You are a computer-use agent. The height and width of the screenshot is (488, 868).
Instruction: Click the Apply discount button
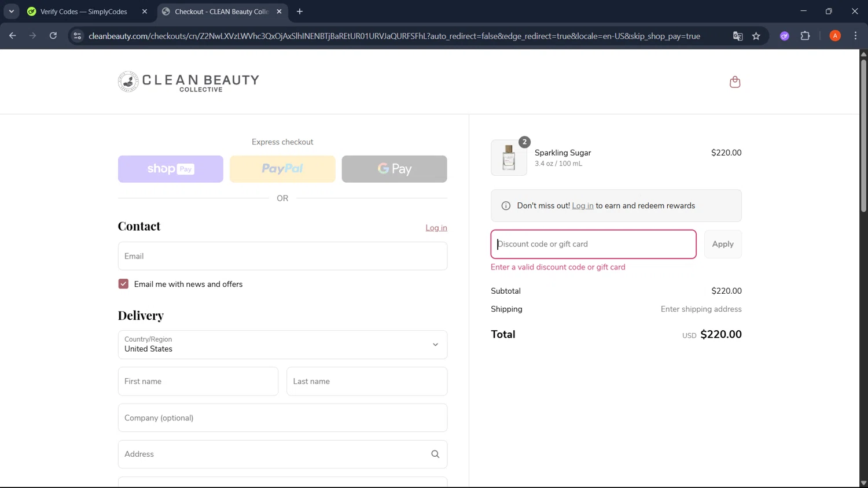coord(723,244)
